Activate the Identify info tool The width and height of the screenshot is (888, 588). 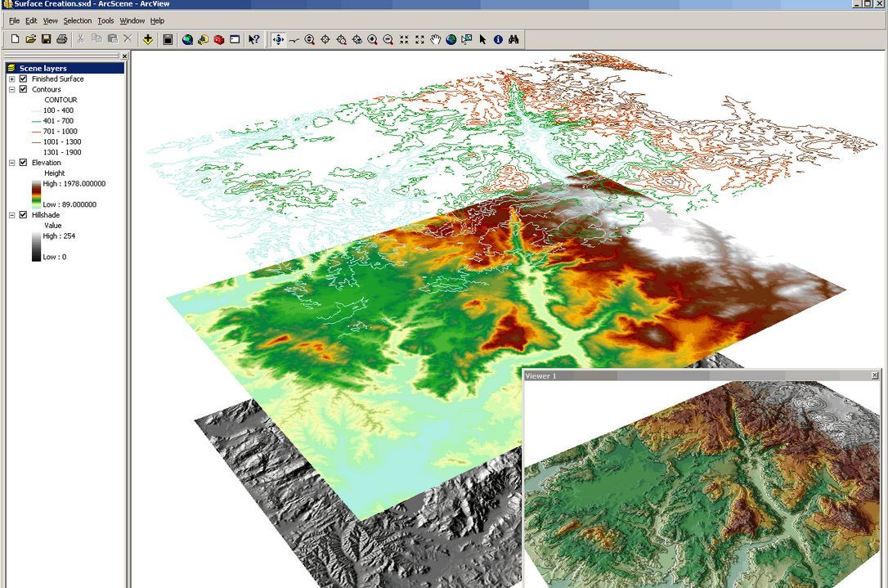498,39
